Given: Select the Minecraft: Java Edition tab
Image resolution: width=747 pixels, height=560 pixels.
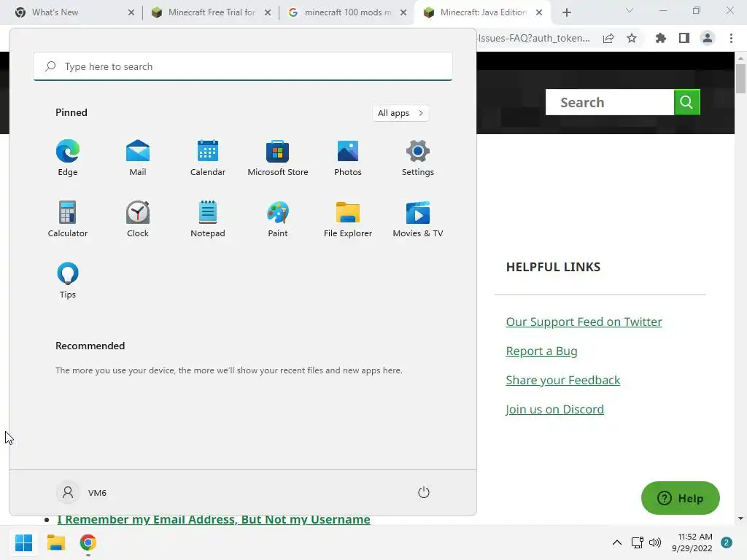Looking at the screenshot, I should (483, 12).
